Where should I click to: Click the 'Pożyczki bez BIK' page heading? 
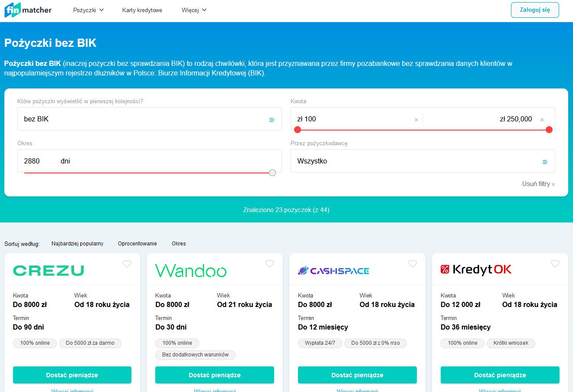(50, 43)
